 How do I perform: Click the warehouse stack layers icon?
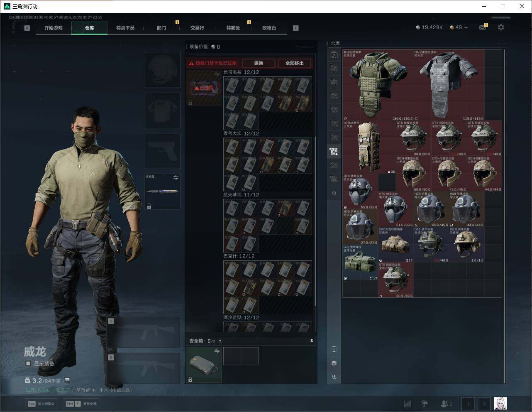334,363
